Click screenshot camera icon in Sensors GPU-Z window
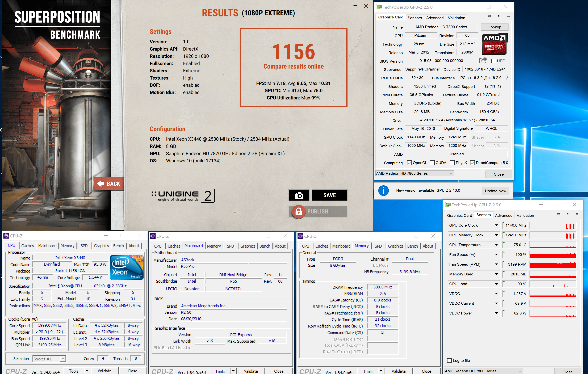Viewport: 588px width, 374px height. [x=558, y=214]
